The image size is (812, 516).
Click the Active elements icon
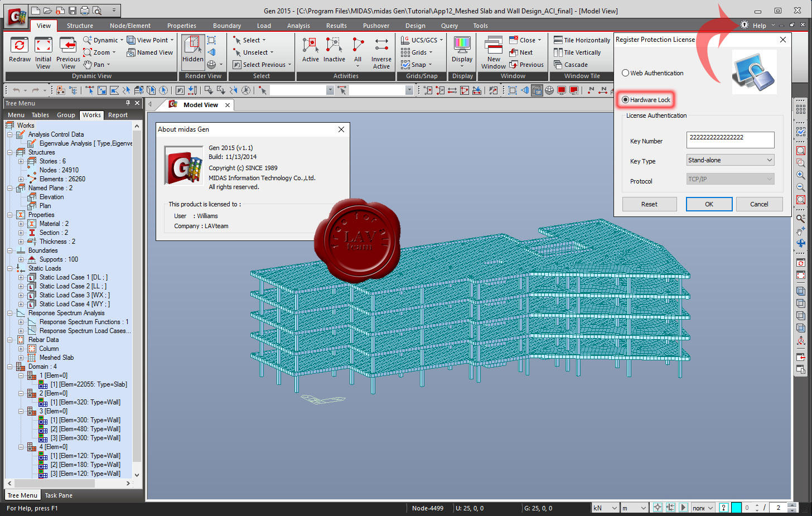[x=310, y=45]
